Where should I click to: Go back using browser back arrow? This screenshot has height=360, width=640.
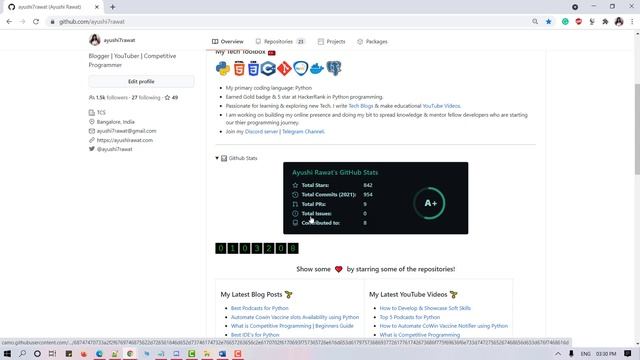point(9,22)
